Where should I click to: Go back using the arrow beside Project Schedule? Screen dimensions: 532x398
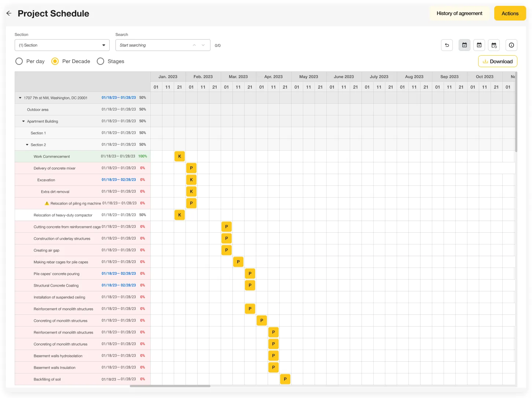tap(9, 13)
